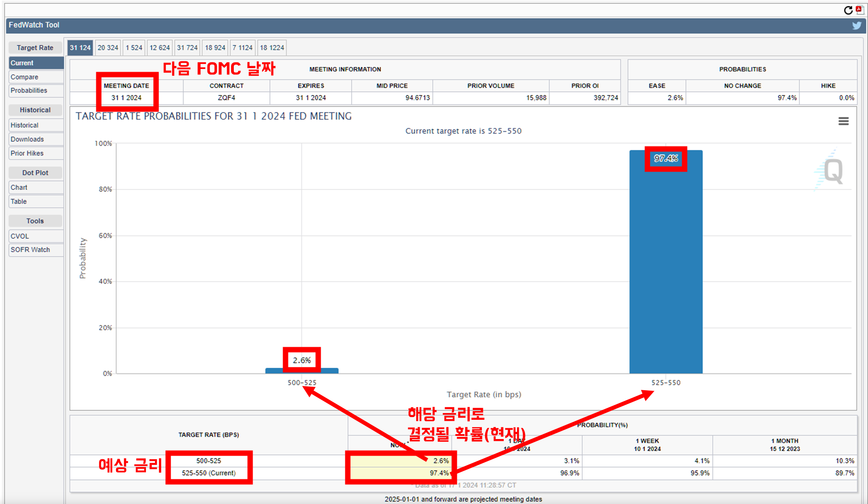The image size is (868, 504).
Task: Open the Compare view in sidebar
Action: coord(36,77)
